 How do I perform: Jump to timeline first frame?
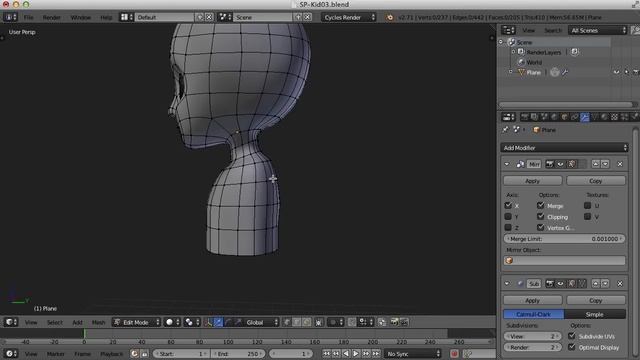point(326,353)
